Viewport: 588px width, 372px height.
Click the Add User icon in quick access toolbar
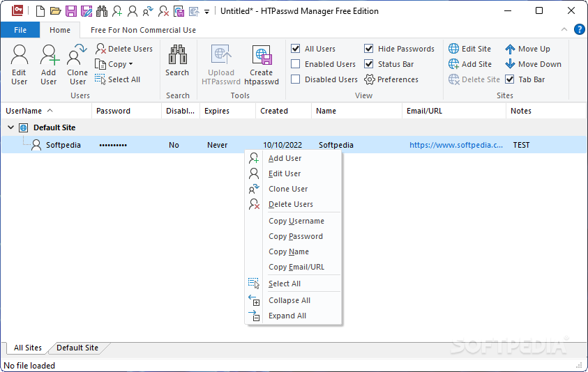(x=117, y=11)
